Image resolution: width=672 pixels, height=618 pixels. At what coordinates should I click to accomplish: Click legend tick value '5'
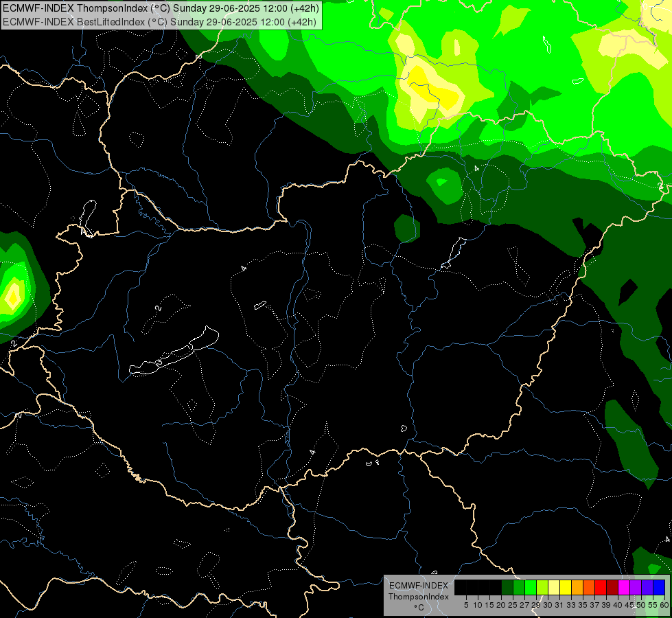466,605
